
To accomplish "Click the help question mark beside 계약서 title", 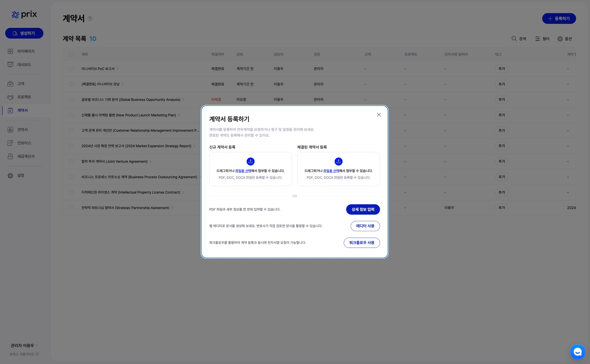I will (90, 18).
